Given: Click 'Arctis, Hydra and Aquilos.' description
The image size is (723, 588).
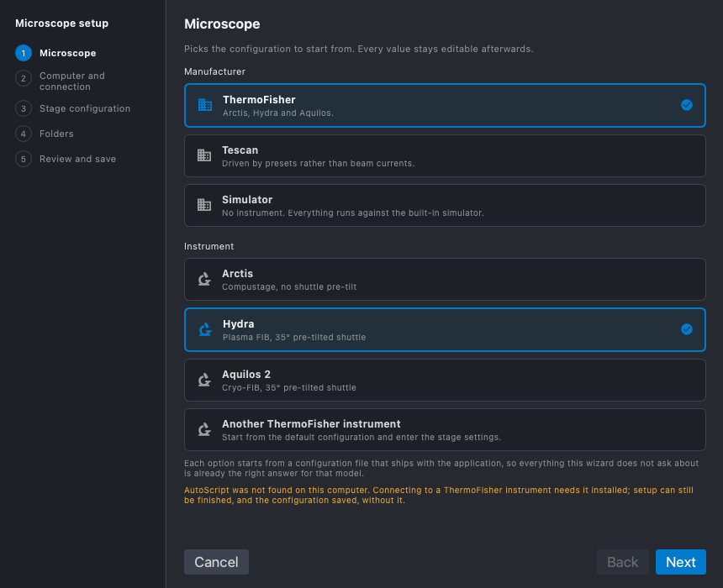Looking at the screenshot, I should point(278,113).
